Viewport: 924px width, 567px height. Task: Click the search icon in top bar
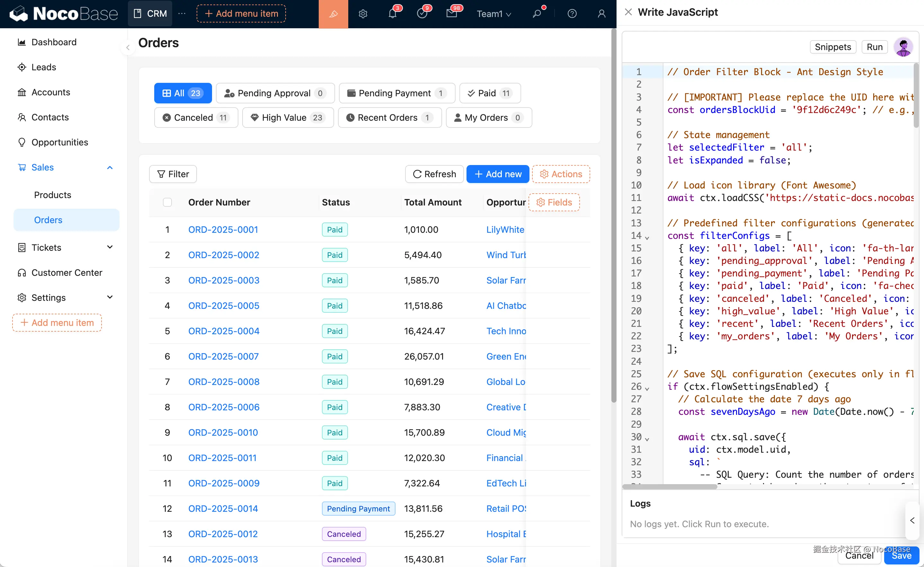(x=537, y=14)
